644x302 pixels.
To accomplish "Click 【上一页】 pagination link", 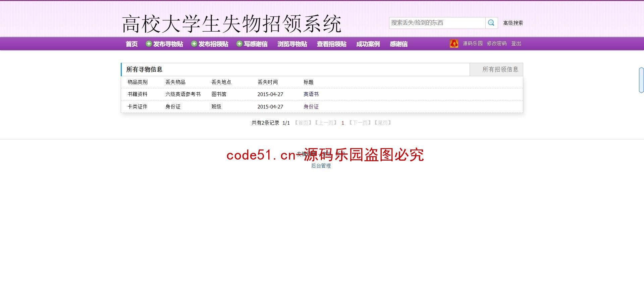I will pos(326,123).
